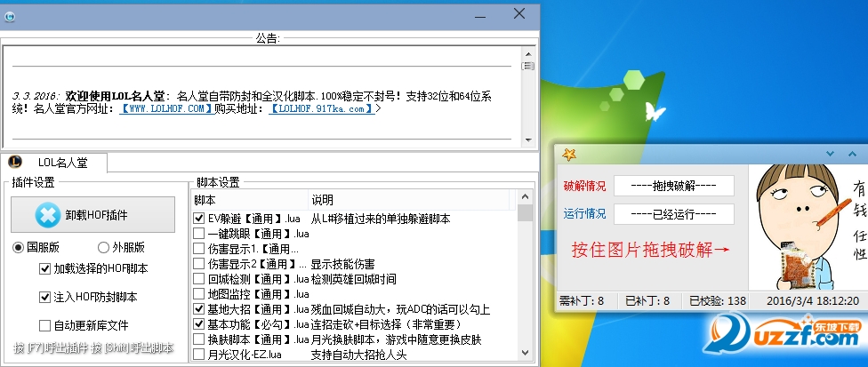
Task: Click 已校验: 138 status entry
Action: [x=718, y=301]
